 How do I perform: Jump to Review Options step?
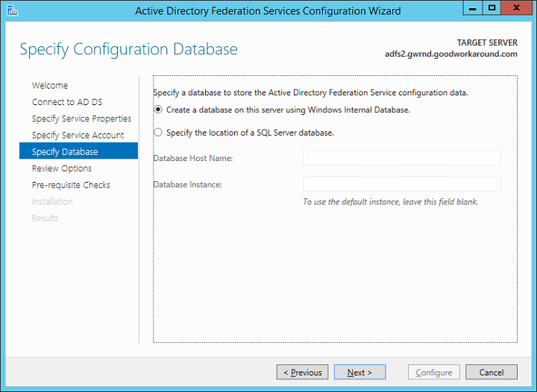point(62,168)
